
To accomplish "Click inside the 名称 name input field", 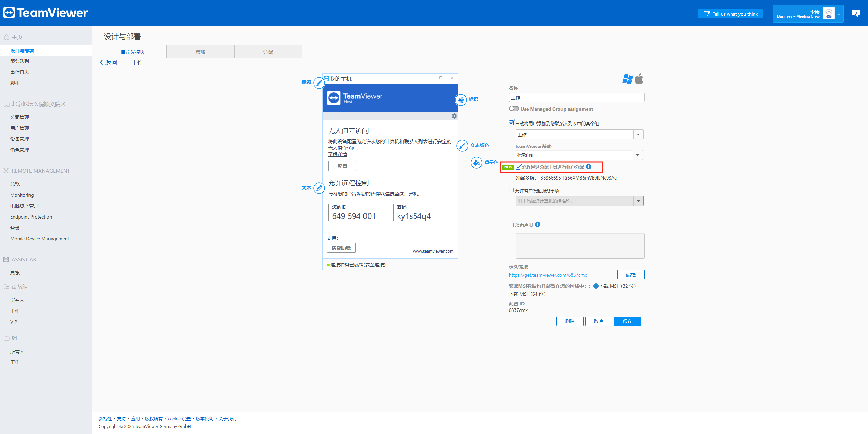I will point(576,98).
